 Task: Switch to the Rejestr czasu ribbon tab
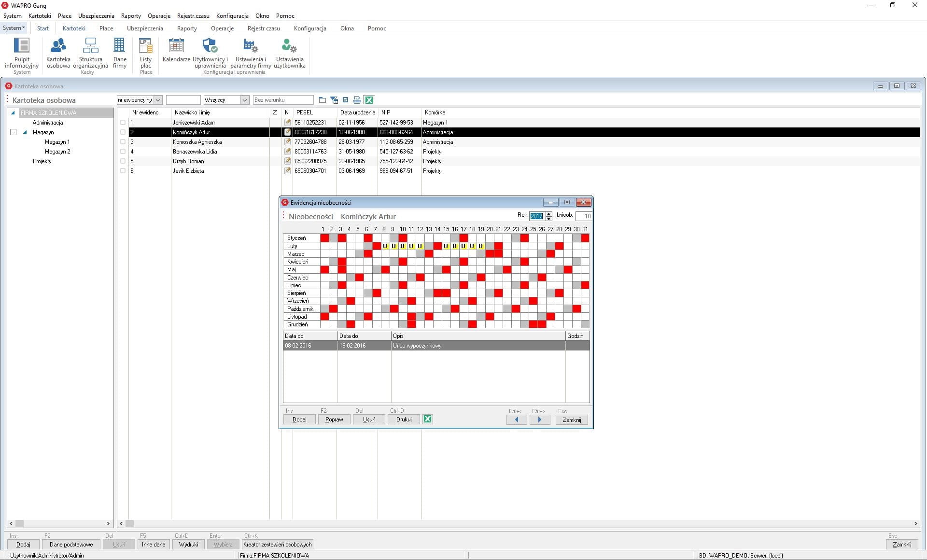(x=264, y=28)
